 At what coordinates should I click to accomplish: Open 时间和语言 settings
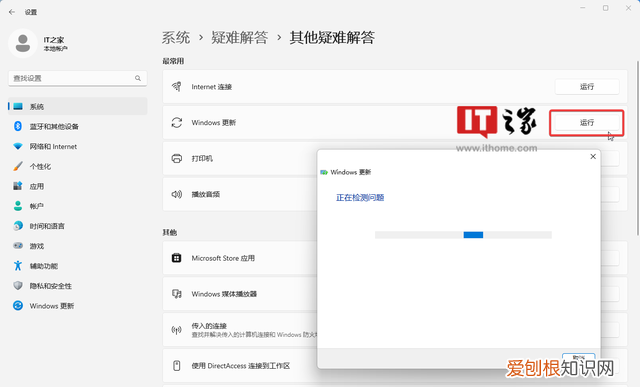[x=78, y=226]
